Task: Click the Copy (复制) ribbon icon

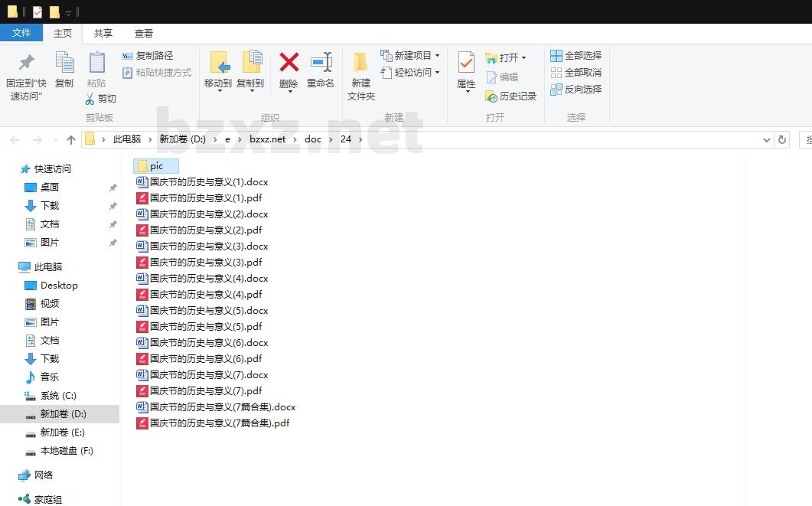Action: 64,63
